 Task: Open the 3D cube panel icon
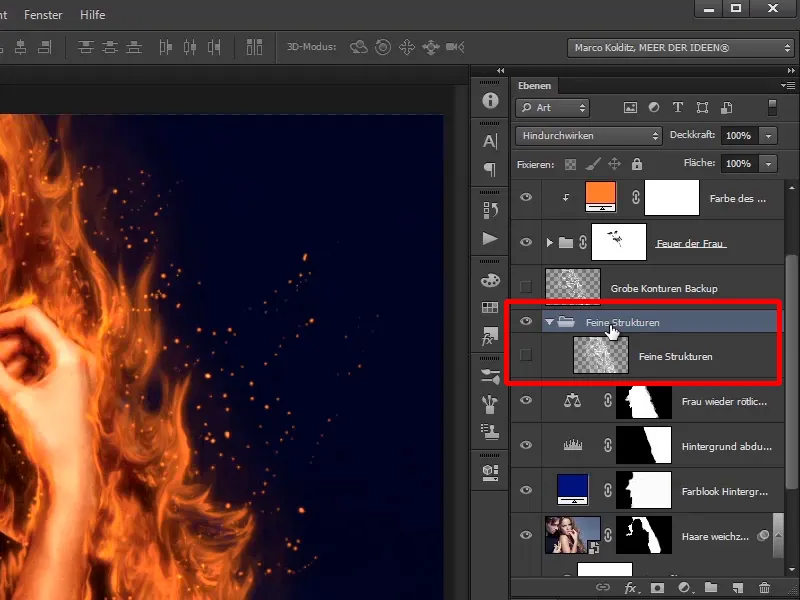490,472
